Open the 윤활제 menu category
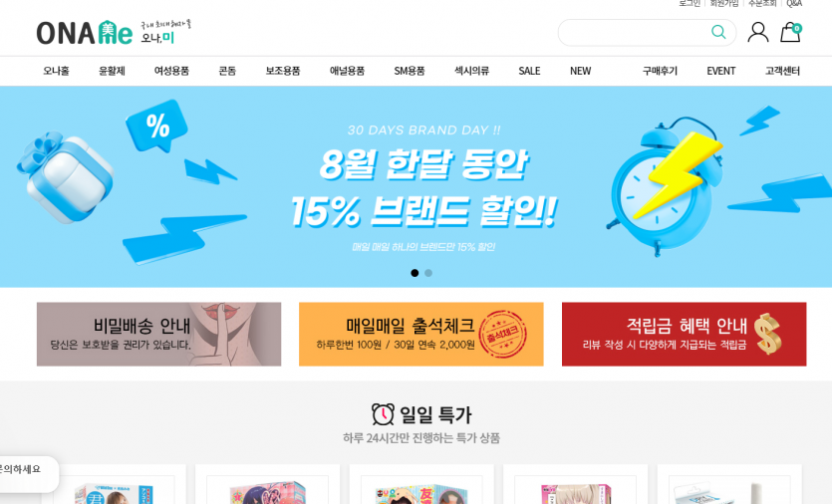The height and width of the screenshot is (504, 832). coord(112,71)
